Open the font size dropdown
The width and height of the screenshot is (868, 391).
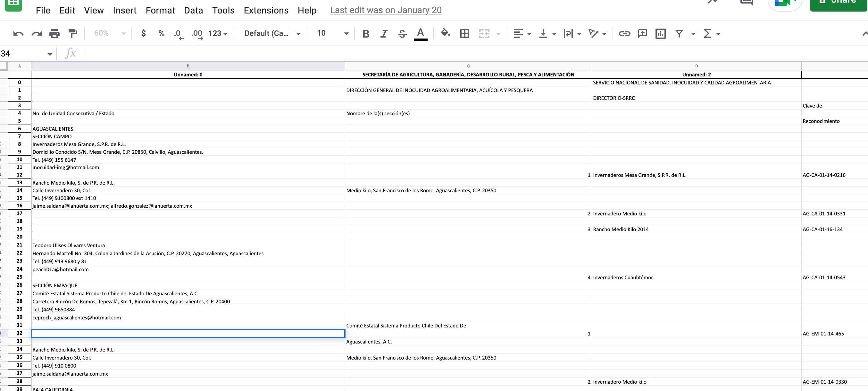(x=346, y=33)
